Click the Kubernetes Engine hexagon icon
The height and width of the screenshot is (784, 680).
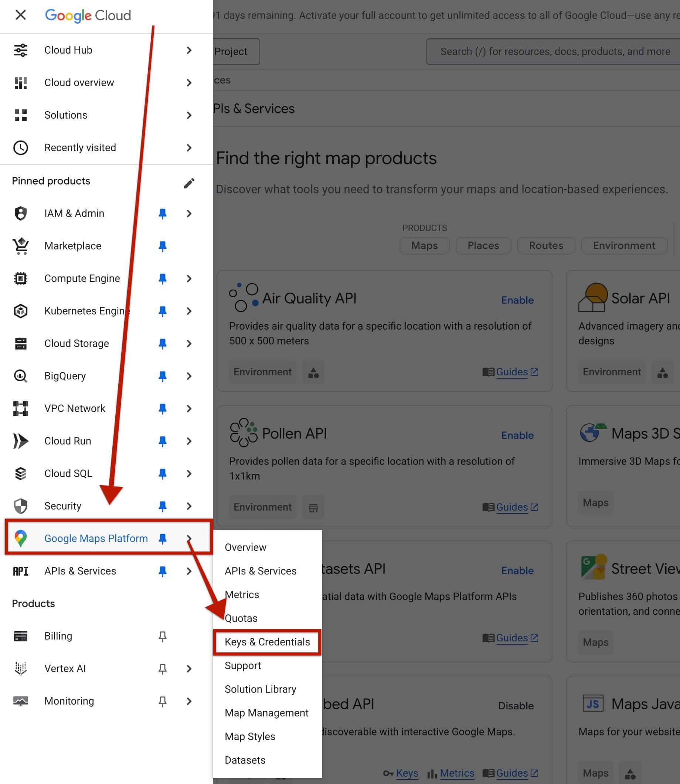click(x=20, y=311)
